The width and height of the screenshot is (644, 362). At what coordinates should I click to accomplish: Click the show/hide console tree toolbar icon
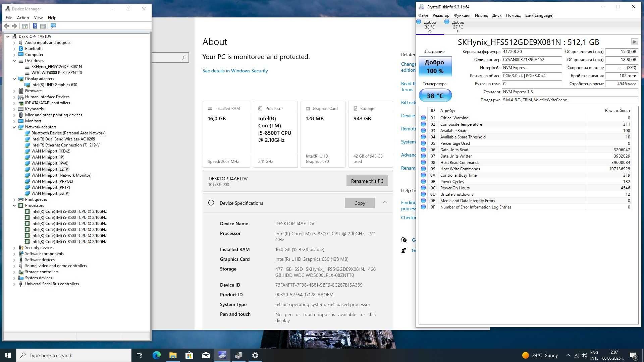tap(25, 26)
